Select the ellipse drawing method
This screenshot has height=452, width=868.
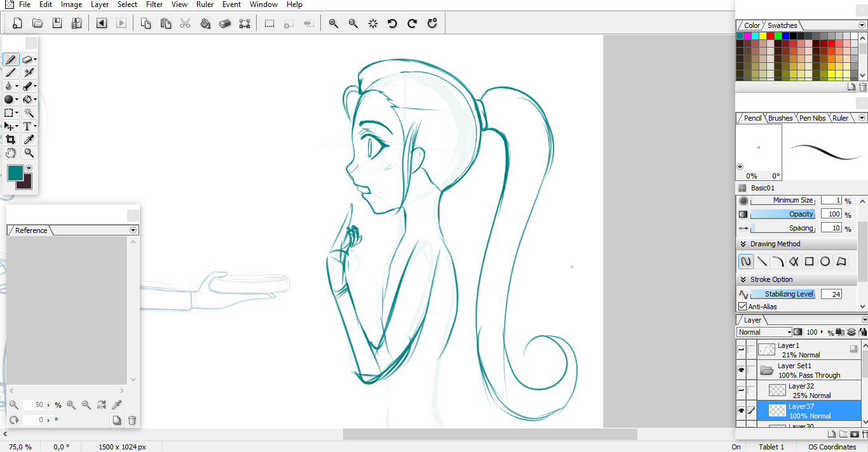coord(825,262)
